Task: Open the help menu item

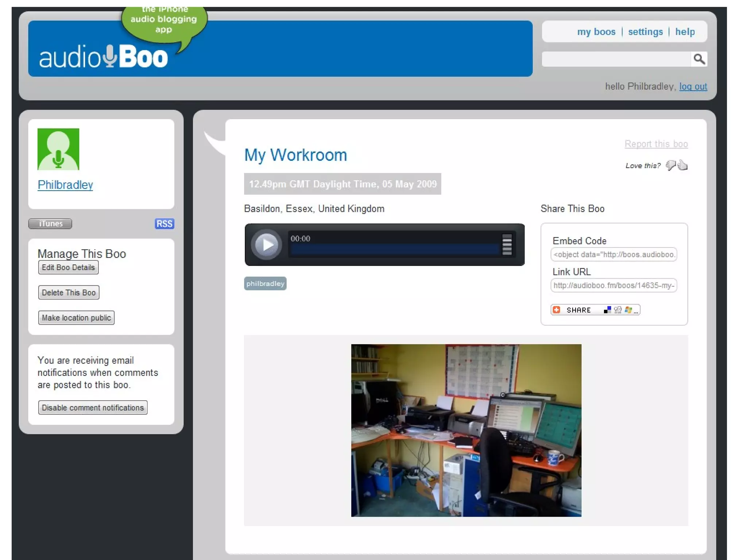Action: (x=685, y=32)
